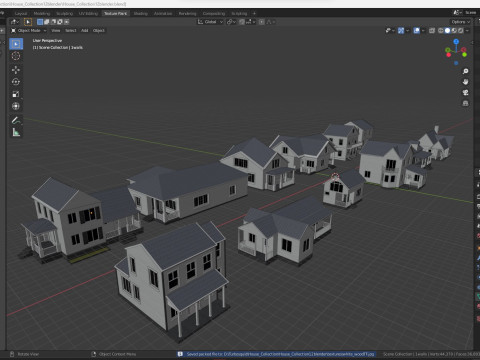
Task: Click the bright green Y axis gizmo handle
Action: 464,55
